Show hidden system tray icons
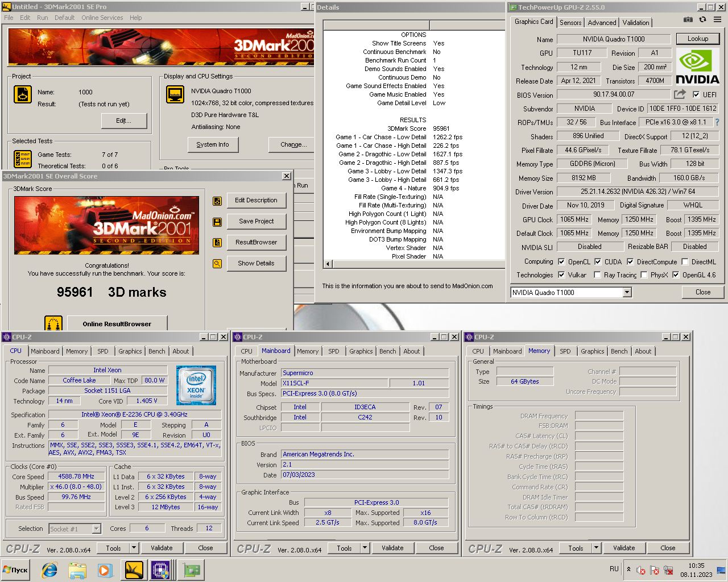This screenshot has width=728, height=582. tap(628, 569)
